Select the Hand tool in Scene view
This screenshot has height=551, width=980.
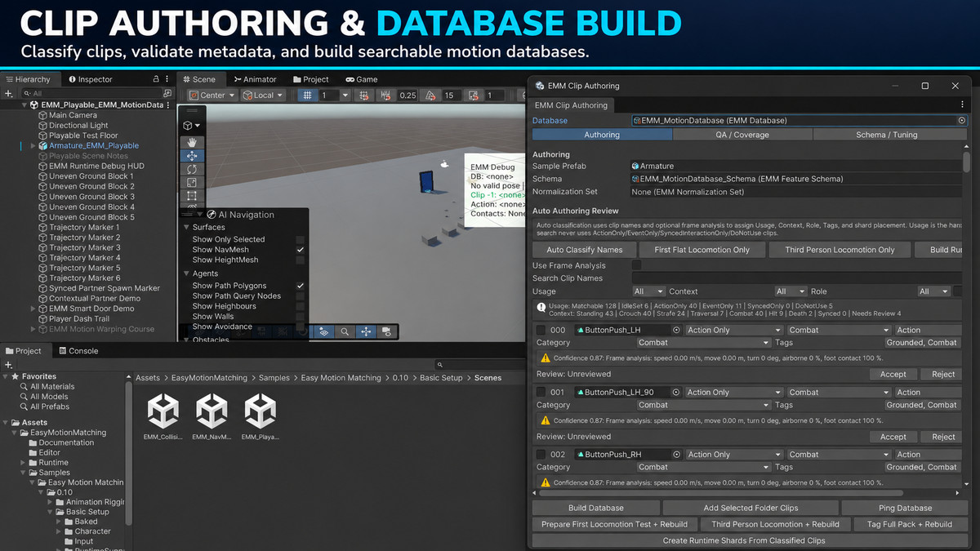[x=192, y=143]
